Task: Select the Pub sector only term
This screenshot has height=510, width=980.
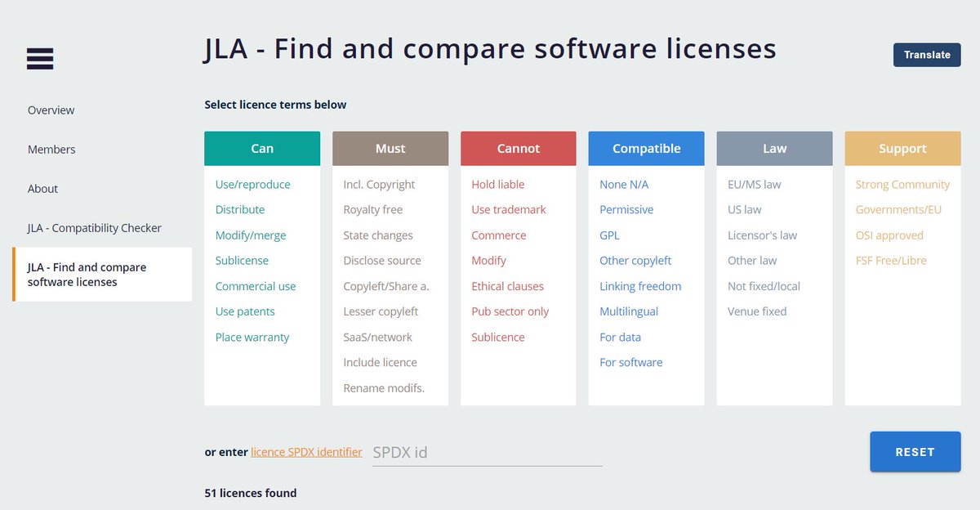Action: [x=510, y=311]
